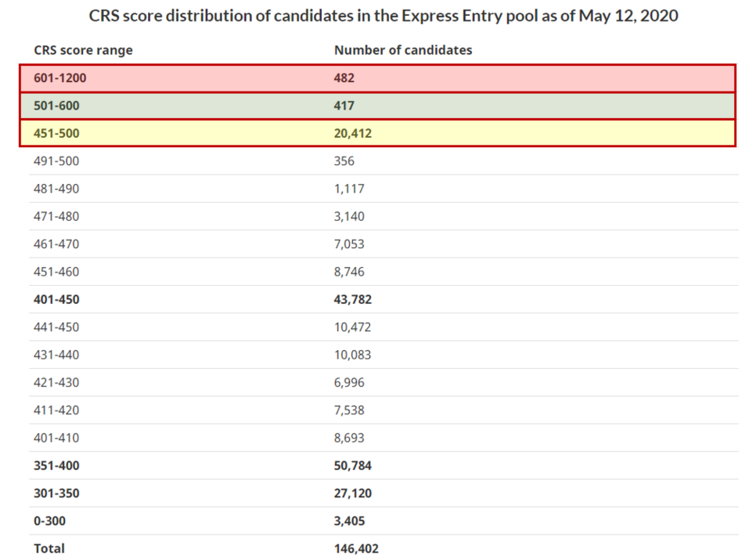Click the bold 401-450 range cell

click(56, 300)
